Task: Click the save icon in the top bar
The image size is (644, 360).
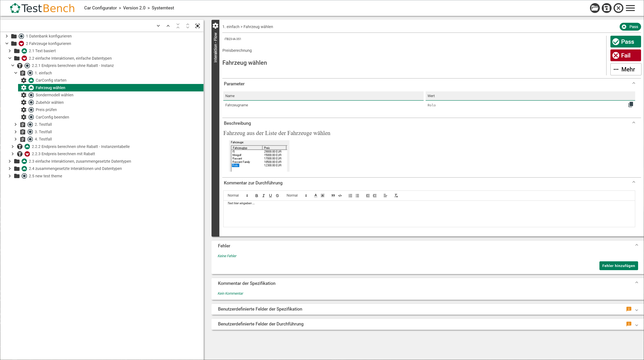Action: pyautogui.click(x=606, y=8)
